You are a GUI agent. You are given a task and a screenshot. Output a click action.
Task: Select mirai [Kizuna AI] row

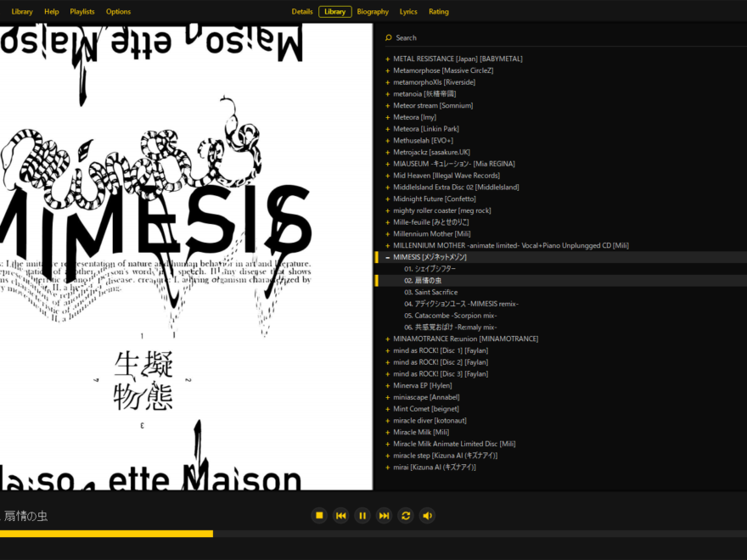pyautogui.click(x=435, y=468)
